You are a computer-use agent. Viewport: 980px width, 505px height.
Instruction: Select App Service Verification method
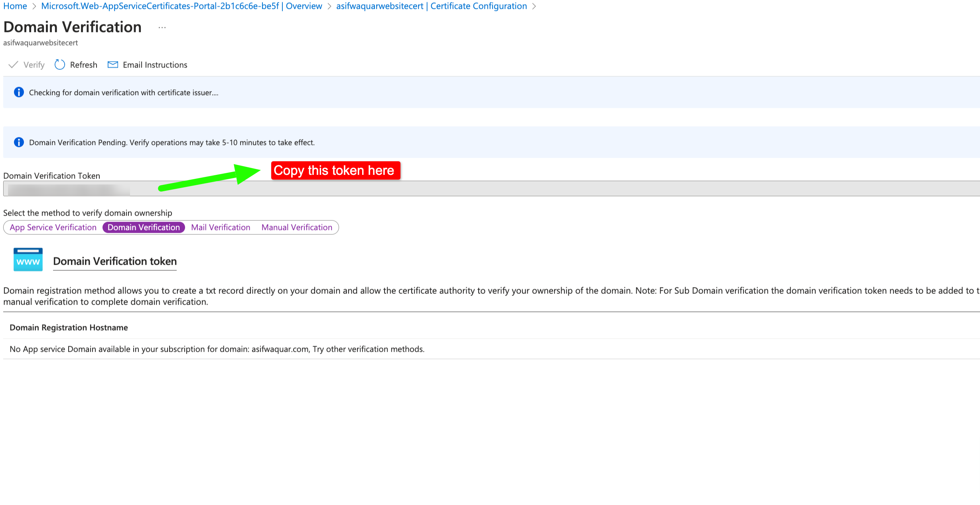click(53, 227)
